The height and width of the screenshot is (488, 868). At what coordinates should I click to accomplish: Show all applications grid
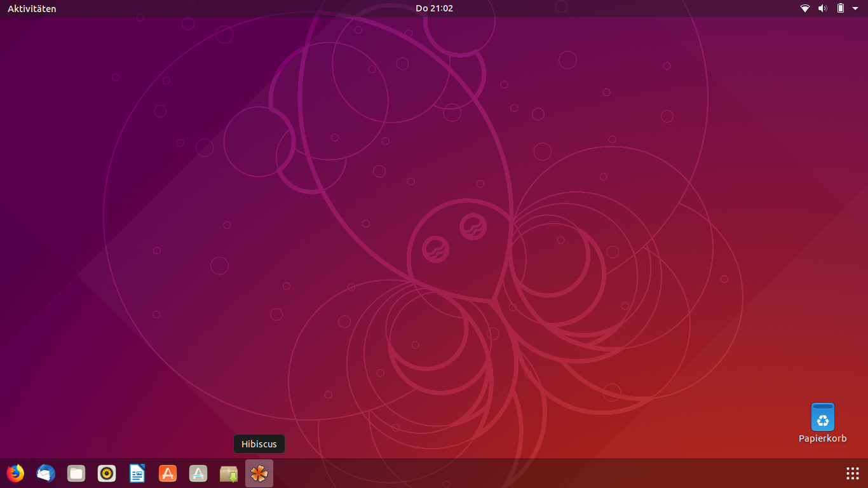853,473
